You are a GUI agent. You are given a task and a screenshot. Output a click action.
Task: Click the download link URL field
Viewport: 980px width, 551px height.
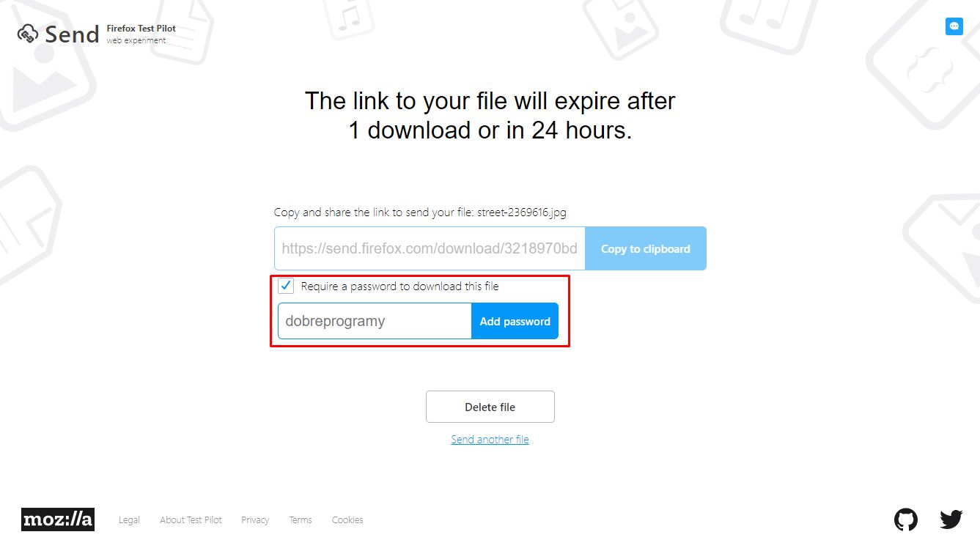pos(430,248)
